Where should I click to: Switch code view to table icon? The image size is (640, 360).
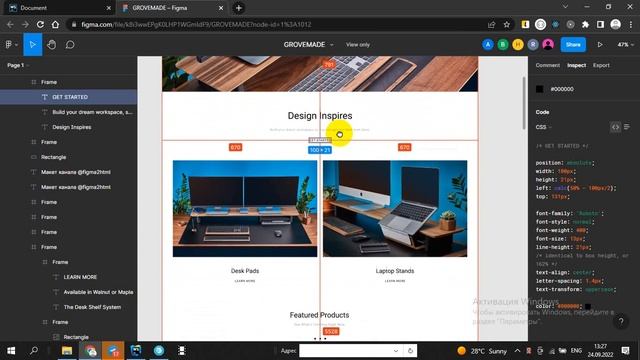615,127
